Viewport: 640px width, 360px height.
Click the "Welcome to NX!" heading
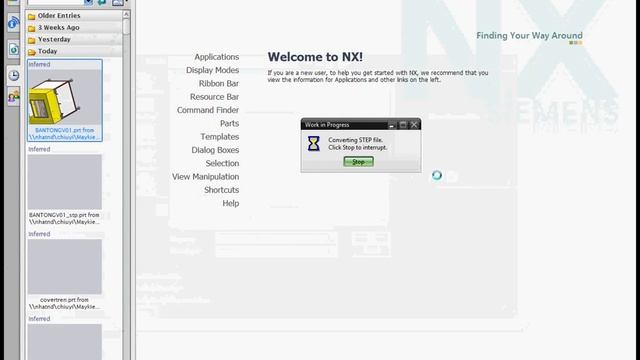315,57
